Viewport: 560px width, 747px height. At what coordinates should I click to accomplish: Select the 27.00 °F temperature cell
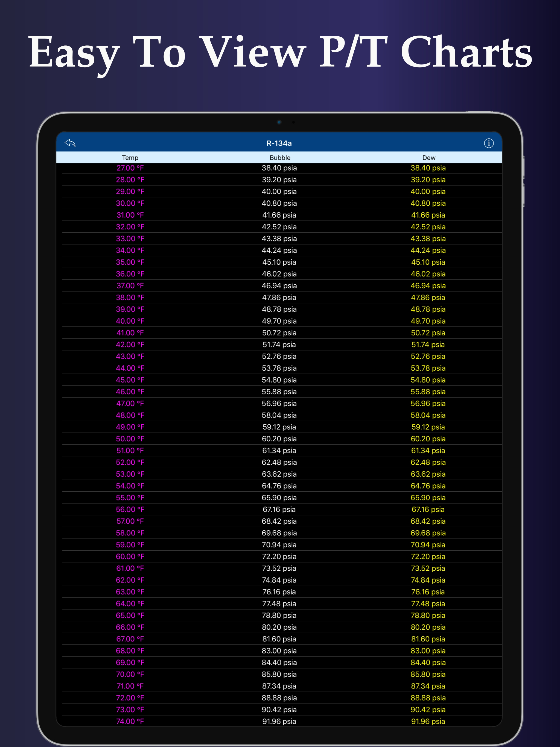coord(130,168)
